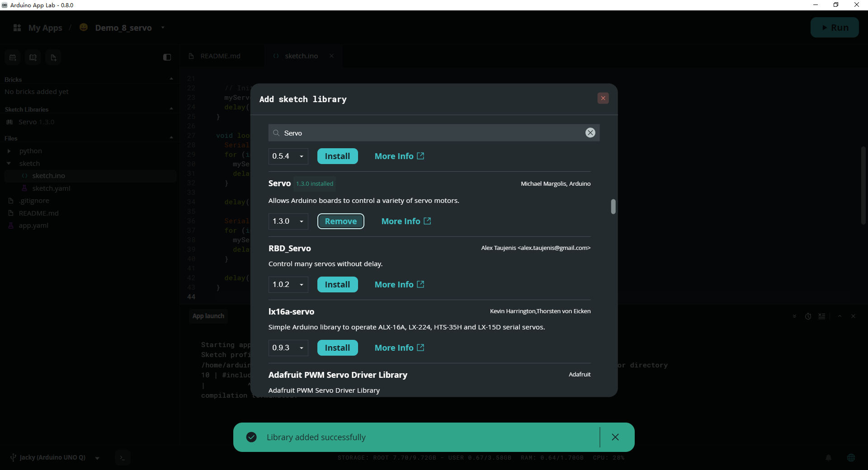Open More Info for Servo library
Screen dimensions: 868x470
coord(406,221)
